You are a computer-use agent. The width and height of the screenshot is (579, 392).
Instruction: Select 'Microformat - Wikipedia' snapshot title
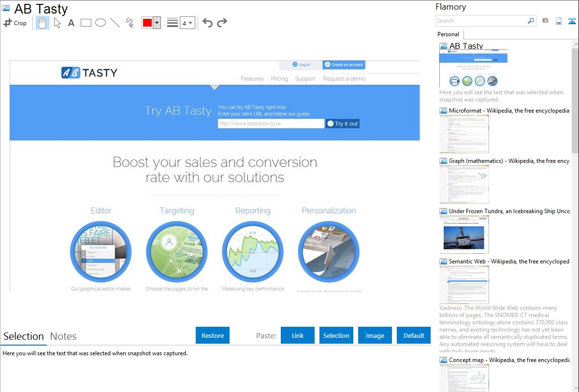509,111
